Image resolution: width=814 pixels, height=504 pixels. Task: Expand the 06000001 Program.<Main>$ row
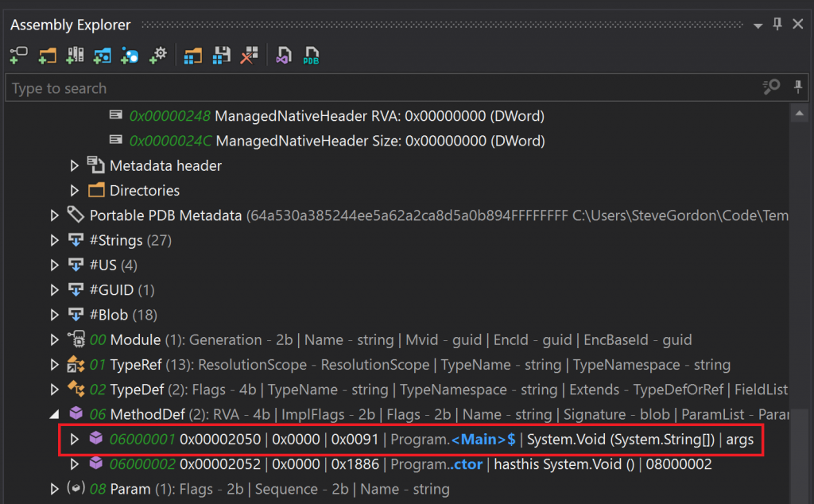(x=74, y=439)
